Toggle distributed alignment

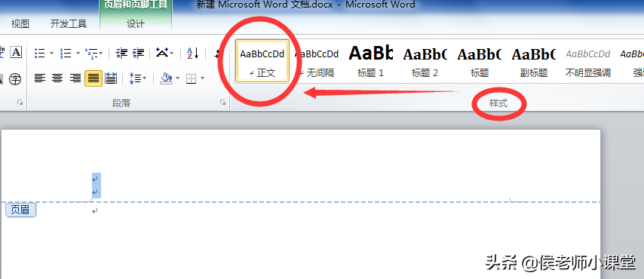(x=111, y=78)
